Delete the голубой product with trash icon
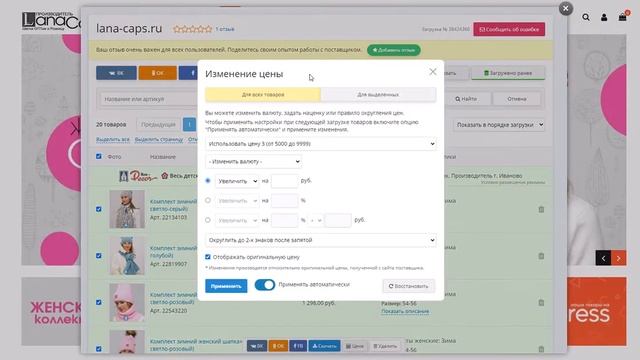 tap(541, 256)
